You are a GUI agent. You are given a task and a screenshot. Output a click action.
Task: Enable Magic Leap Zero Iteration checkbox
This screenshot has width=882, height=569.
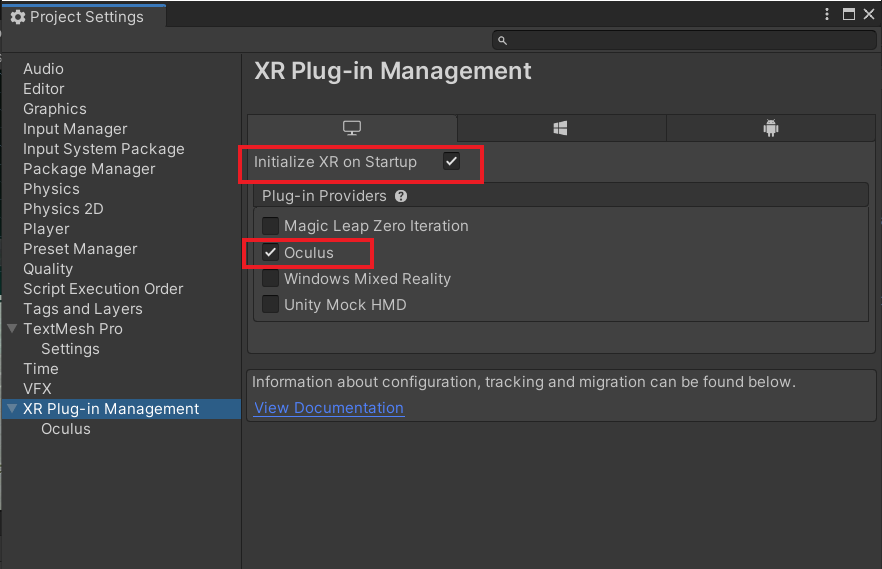270,225
